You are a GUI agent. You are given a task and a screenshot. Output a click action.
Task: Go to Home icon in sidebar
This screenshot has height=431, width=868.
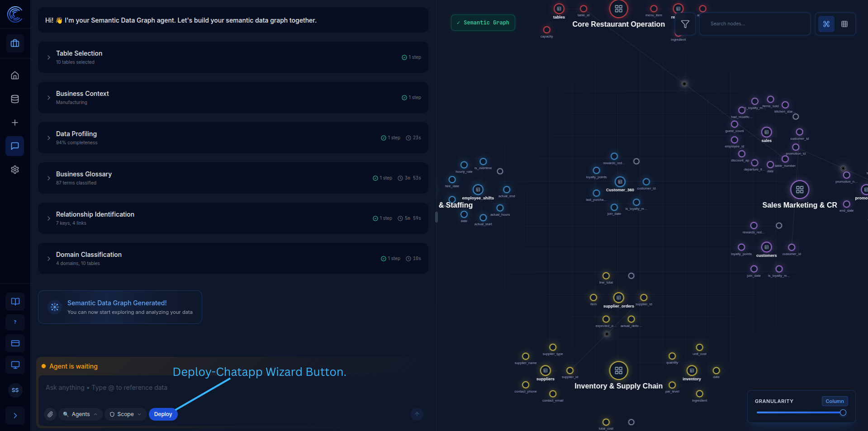15,76
